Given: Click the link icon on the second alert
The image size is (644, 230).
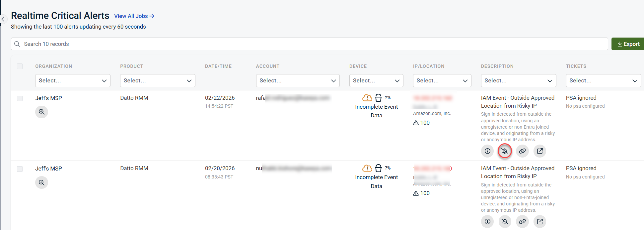Looking at the screenshot, I should click(x=522, y=222).
